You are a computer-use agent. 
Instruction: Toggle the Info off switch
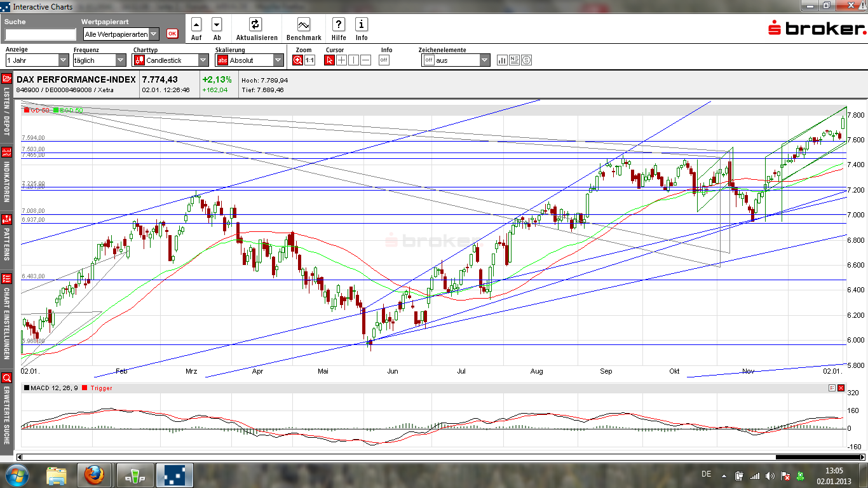click(x=384, y=60)
